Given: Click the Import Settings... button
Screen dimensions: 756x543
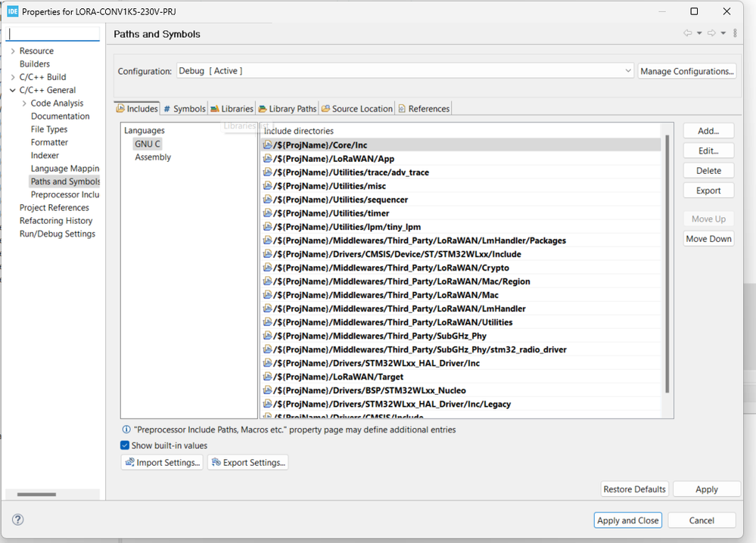Looking at the screenshot, I should click(163, 463).
